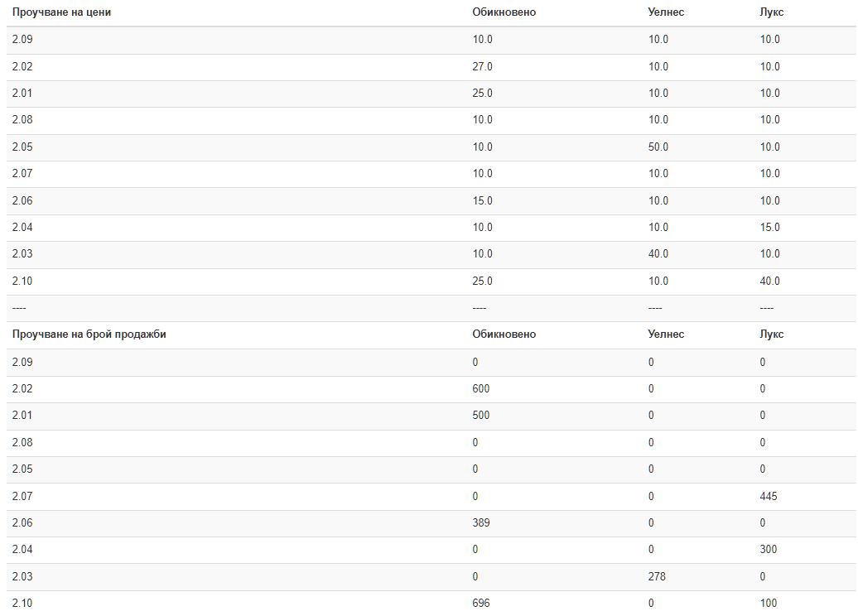Click the 15.0 Обикновено price in row 2.06

point(482,200)
